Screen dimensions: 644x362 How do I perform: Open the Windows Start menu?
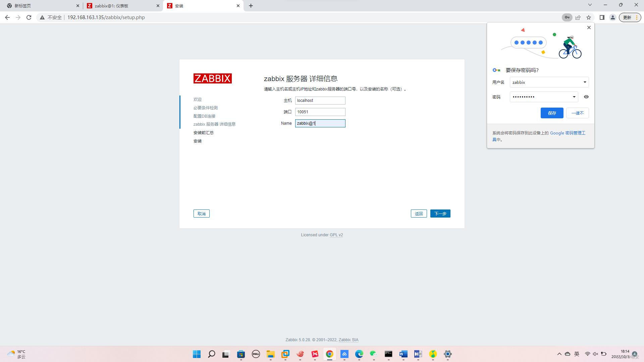coord(197,354)
